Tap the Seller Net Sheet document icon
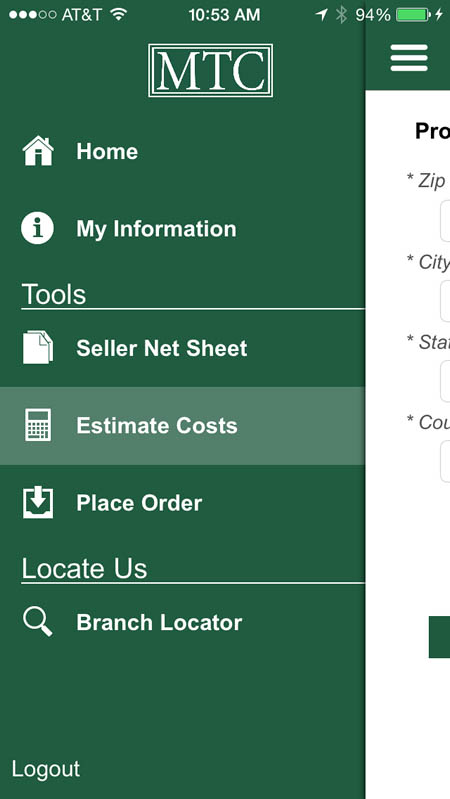Viewport: 450px width, 799px height. (x=38, y=348)
